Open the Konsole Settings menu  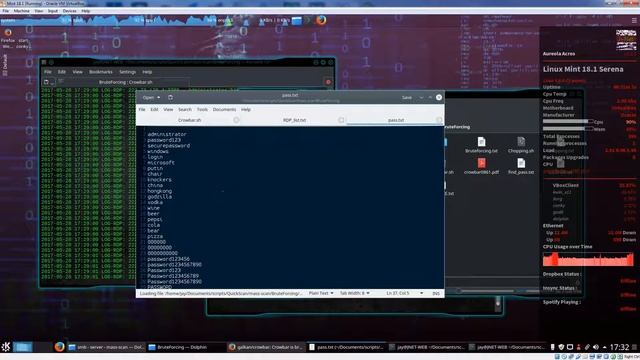(127, 72)
